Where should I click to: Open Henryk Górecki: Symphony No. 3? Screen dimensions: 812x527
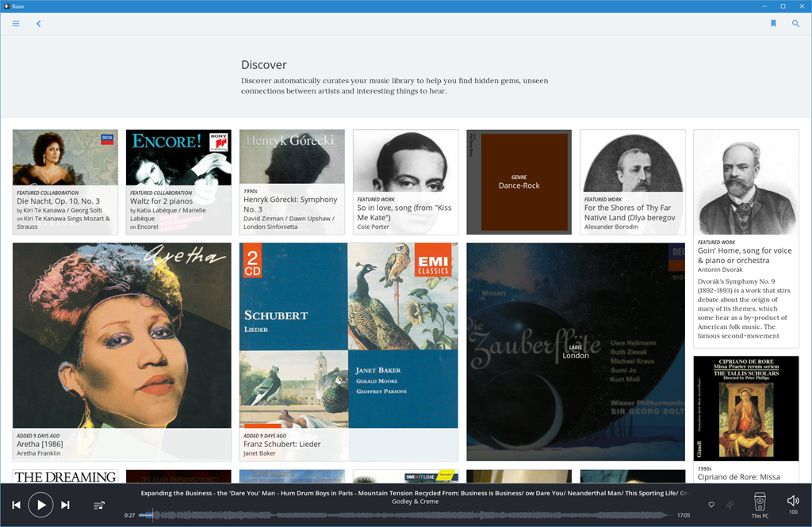tap(292, 182)
